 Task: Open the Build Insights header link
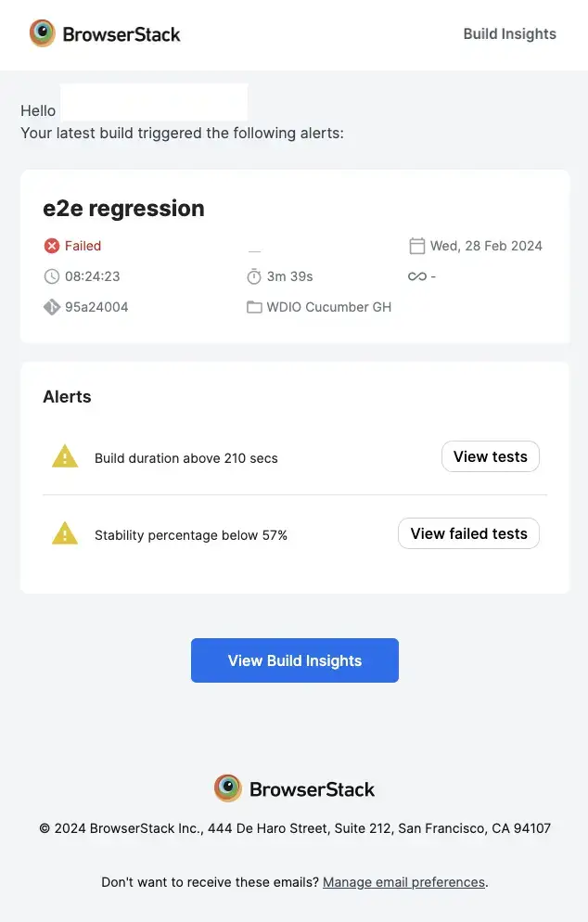(x=509, y=34)
